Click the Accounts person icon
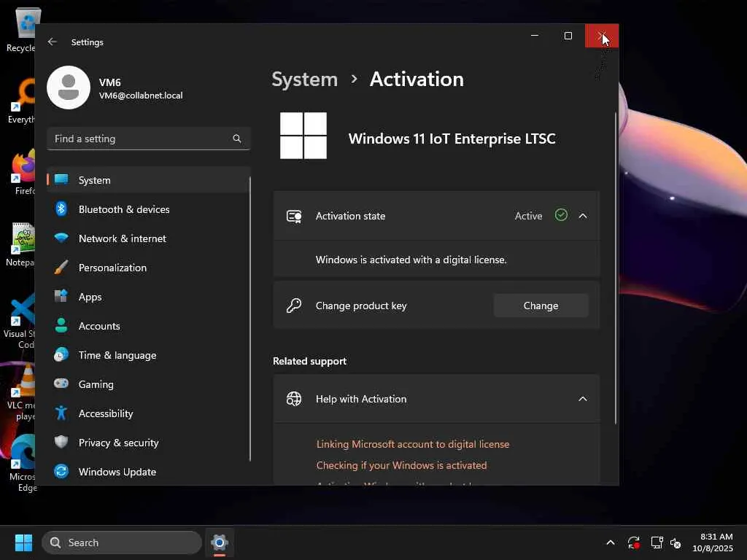The height and width of the screenshot is (560, 747). tap(61, 325)
